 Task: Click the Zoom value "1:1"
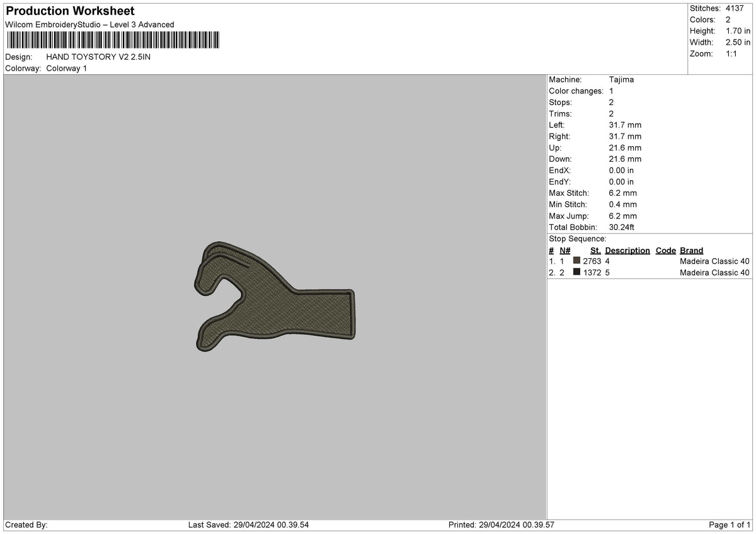click(x=732, y=54)
